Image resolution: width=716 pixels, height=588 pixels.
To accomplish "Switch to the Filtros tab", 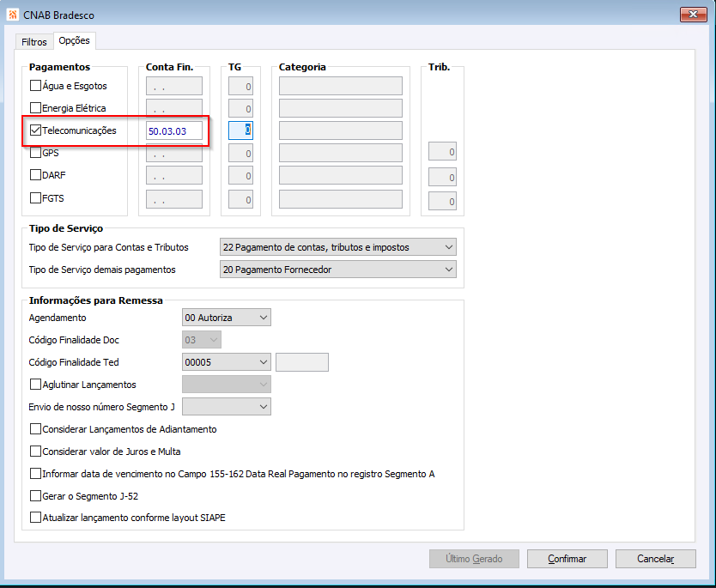I will coord(34,42).
